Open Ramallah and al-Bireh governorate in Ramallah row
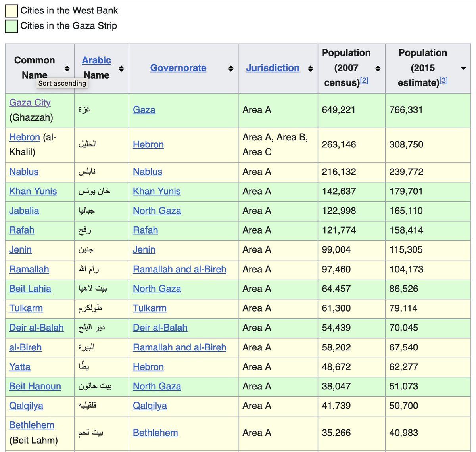Image resolution: width=476 pixels, height=452 pixels. [179, 269]
